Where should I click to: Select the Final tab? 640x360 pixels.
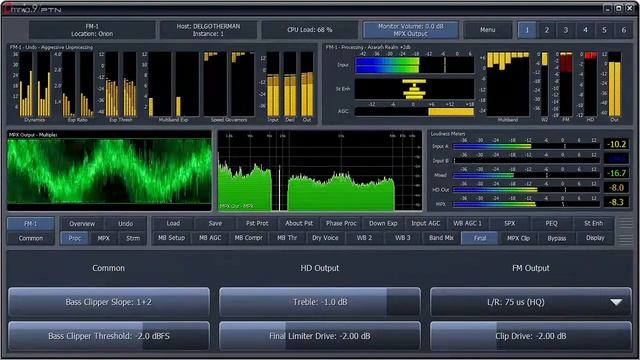coord(480,238)
